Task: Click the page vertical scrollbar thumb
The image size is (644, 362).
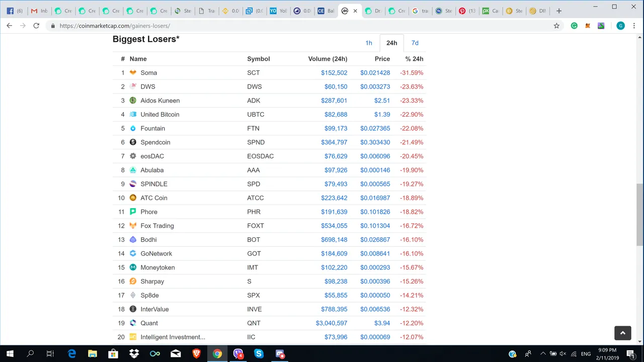Action: (x=639, y=214)
